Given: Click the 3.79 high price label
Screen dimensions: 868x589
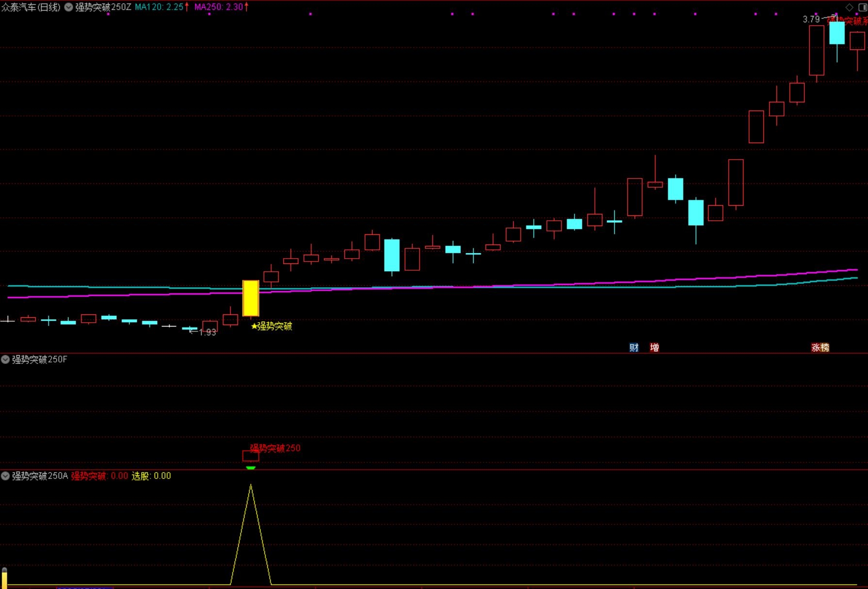Looking at the screenshot, I should [x=811, y=19].
